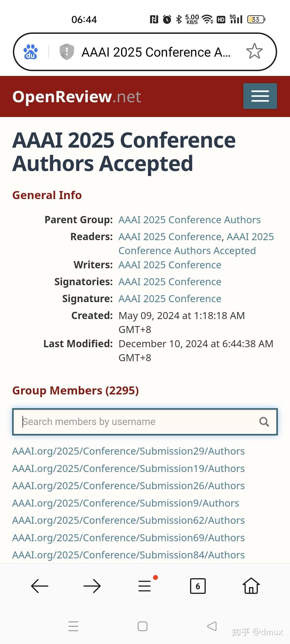
Task: Open the Submission29 Authors group link
Action: pyautogui.click(x=128, y=451)
